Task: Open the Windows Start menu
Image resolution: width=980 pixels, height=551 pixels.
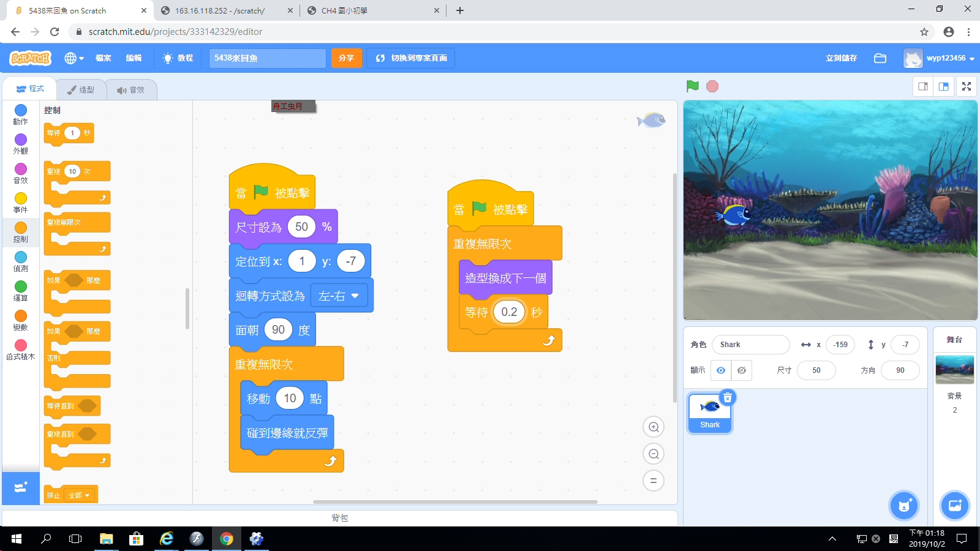Action: coord(17,539)
